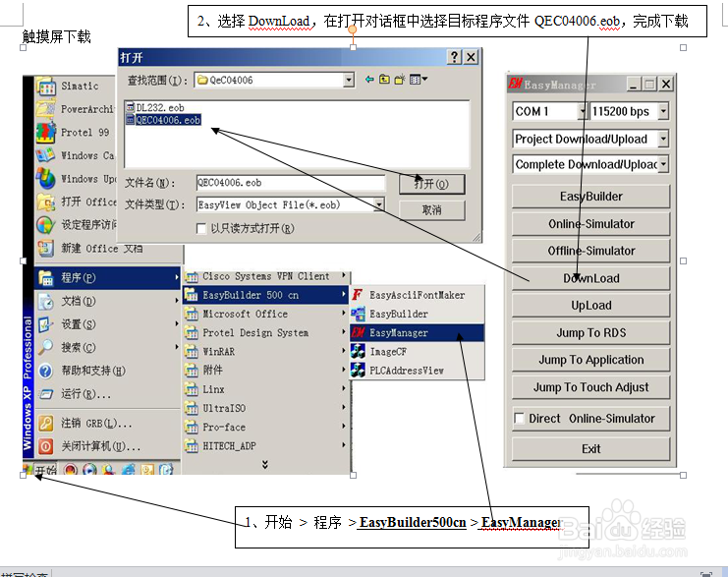Click the shut down computer red icon

coord(46,446)
